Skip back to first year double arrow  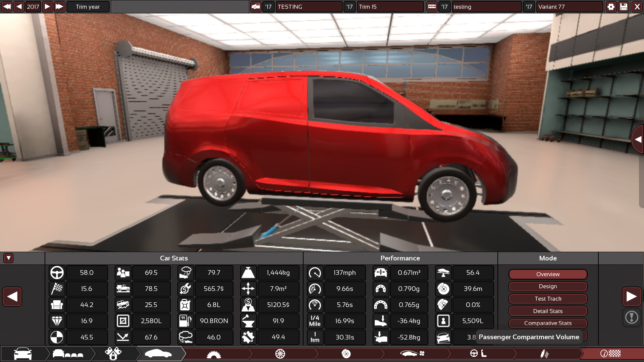pos(7,7)
